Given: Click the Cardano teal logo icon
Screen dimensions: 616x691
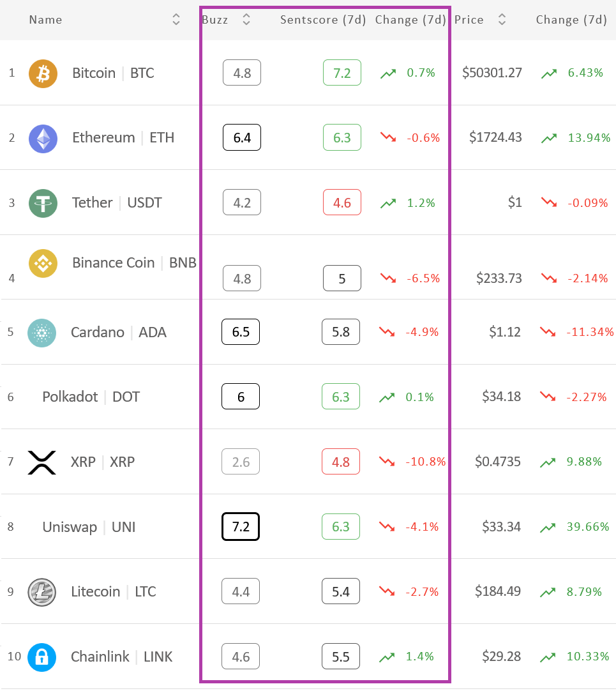Looking at the screenshot, I should tap(42, 333).
